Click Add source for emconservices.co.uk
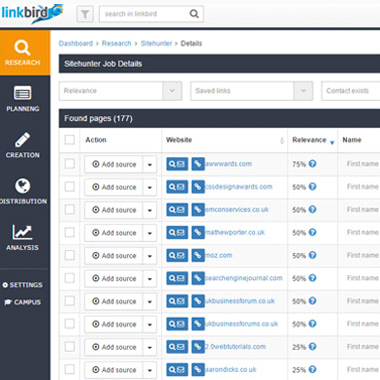 pyautogui.click(x=114, y=210)
